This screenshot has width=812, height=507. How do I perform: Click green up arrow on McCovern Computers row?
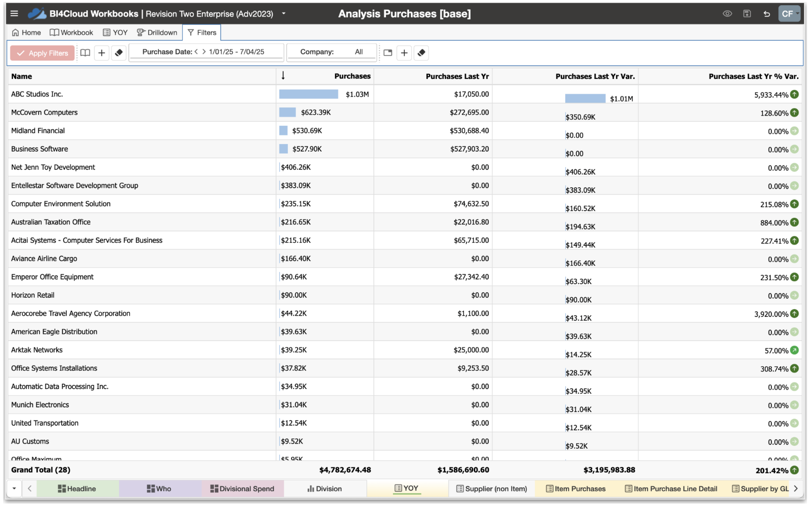794,113
